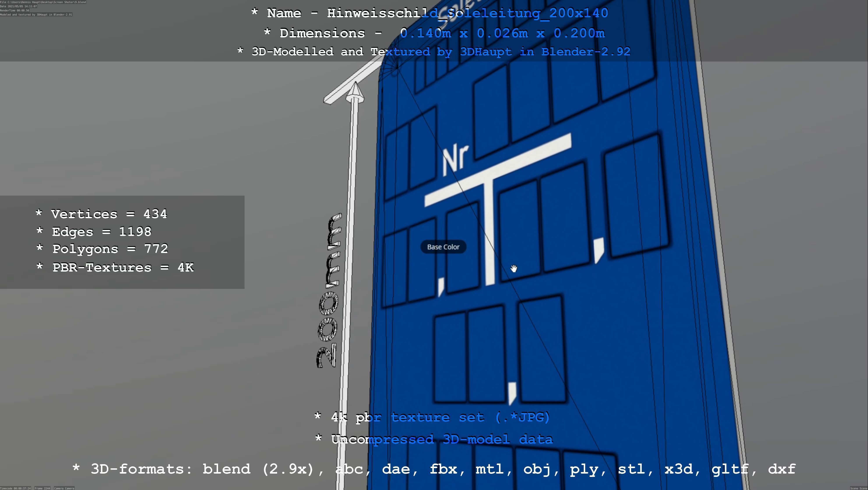Click the Timecode stamp in bottom corner

coord(16,488)
